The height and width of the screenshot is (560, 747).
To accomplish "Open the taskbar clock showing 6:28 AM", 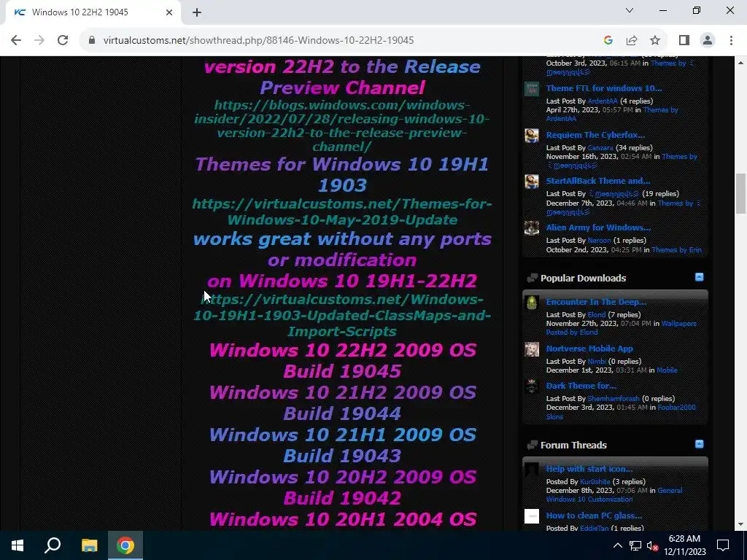I will click(684, 545).
